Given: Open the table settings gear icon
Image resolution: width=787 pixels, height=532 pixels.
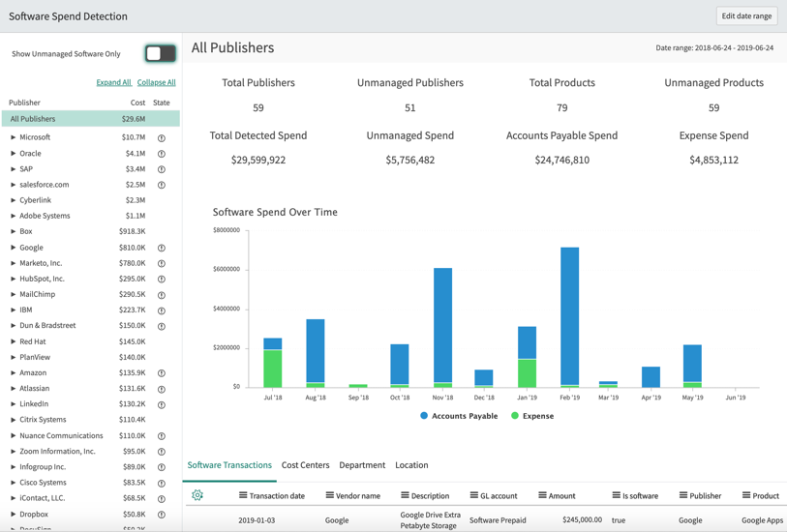Looking at the screenshot, I should click(x=197, y=495).
